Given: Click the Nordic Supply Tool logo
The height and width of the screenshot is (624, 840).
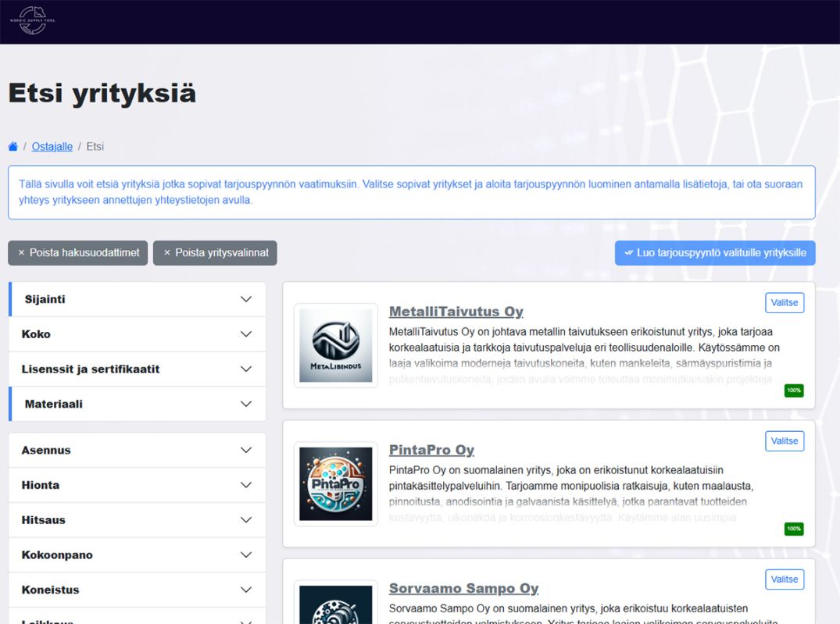Looking at the screenshot, I should 32,21.
